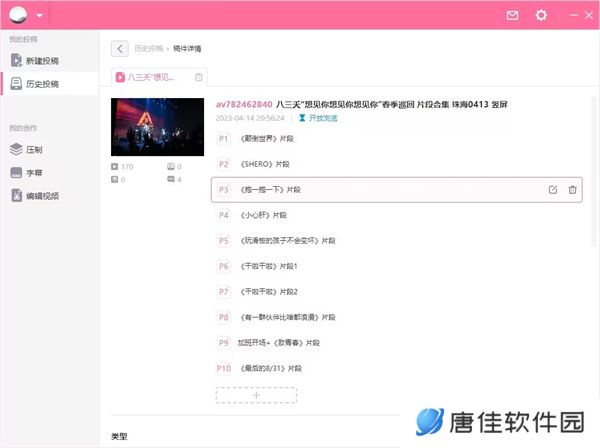Select part P4 《小心肝》 片段
Viewport: 600px width, 448px height.
pyautogui.click(x=396, y=215)
